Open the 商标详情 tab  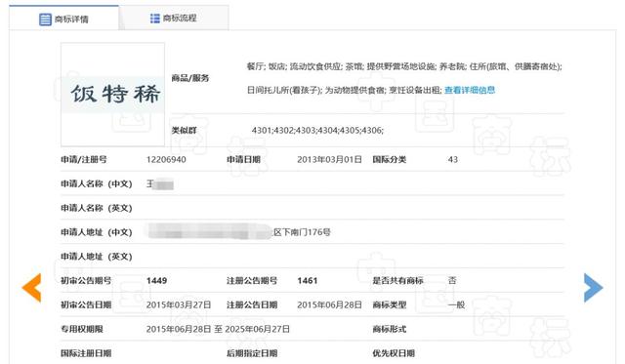click(63, 19)
